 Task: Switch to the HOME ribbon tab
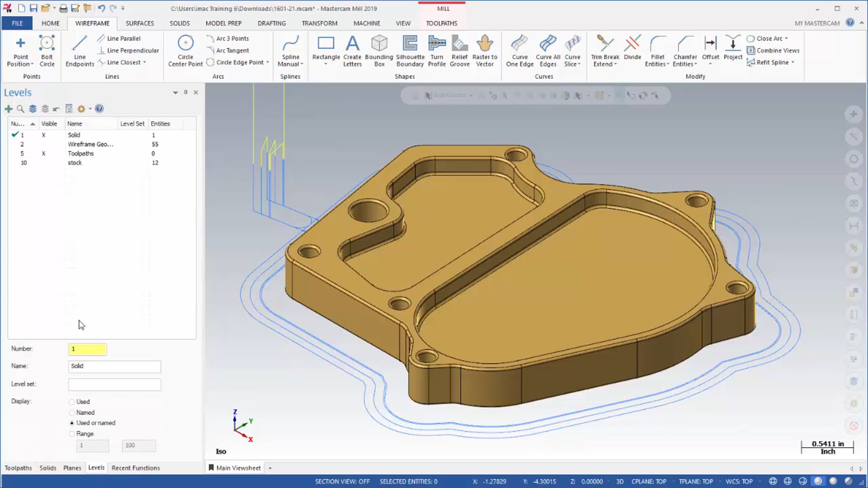pyautogui.click(x=51, y=23)
